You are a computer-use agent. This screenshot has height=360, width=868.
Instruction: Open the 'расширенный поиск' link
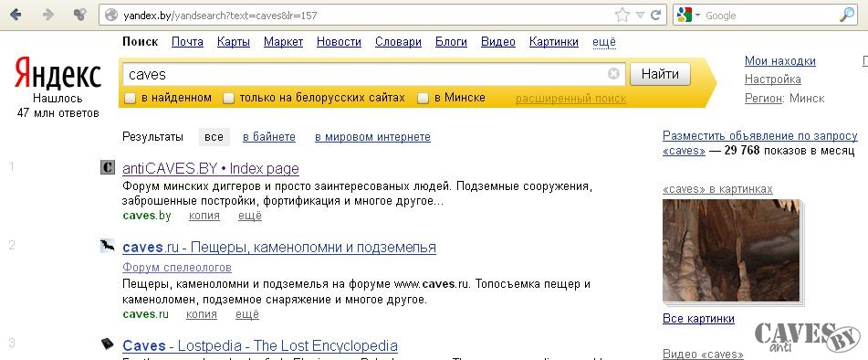pyautogui.click(x=570, y=99)
